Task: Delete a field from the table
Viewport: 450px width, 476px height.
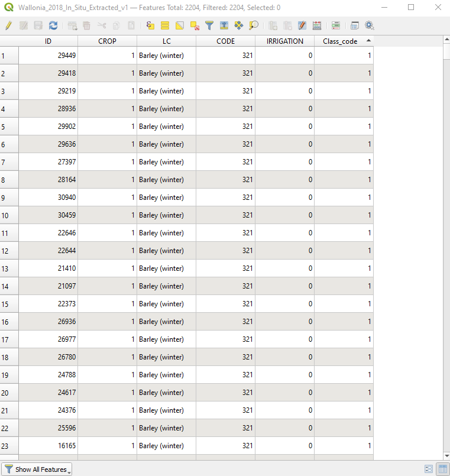Action: 287,25
